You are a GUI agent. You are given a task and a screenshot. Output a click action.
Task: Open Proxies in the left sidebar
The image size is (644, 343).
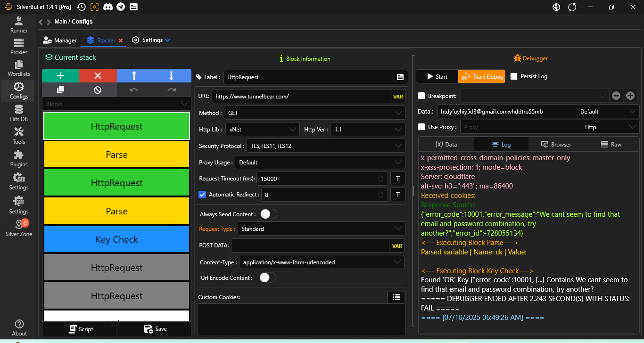19,47
